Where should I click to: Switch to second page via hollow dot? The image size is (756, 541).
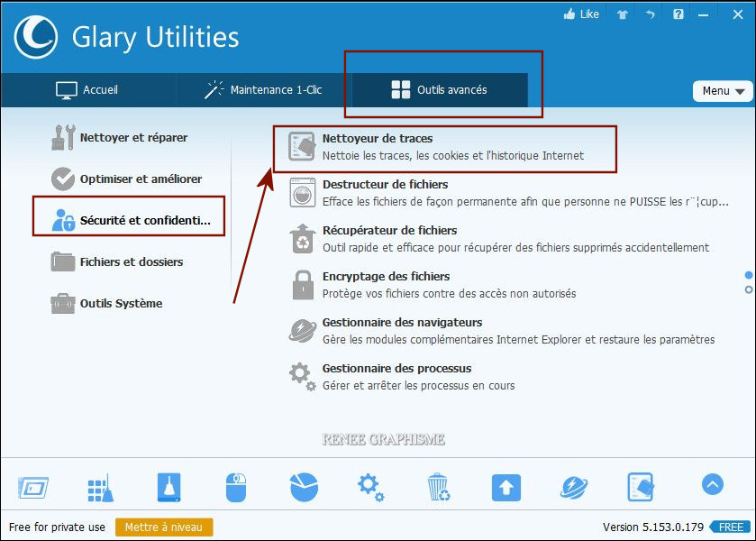[748, 289]
